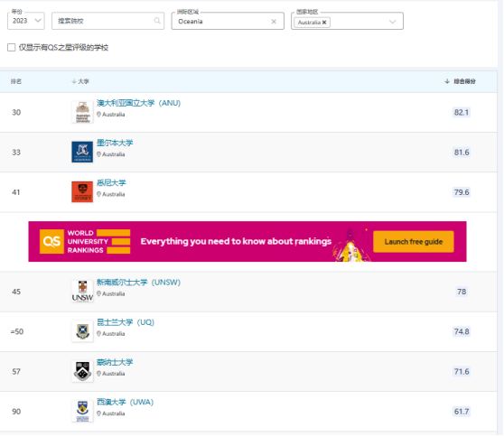
Task: Click rank number 41
Action: [16, 192]
